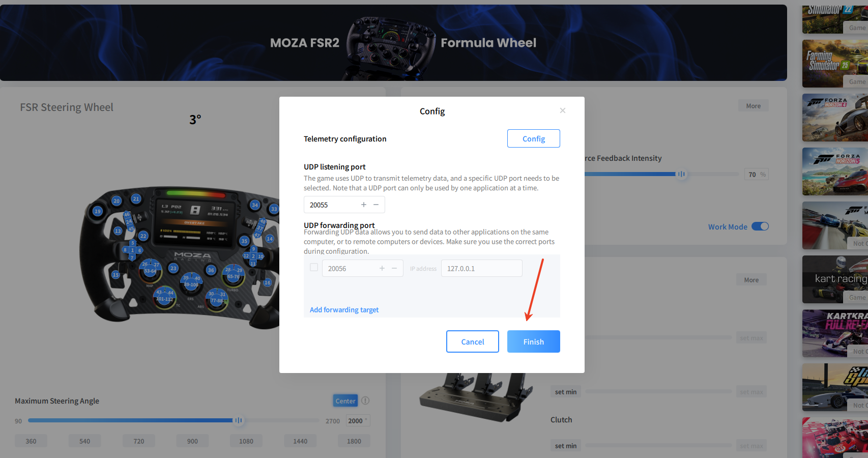Adjust the Force Feedback Intensity slider handle
The width and height of the screenshot is (868, 458).
(681, 174)
